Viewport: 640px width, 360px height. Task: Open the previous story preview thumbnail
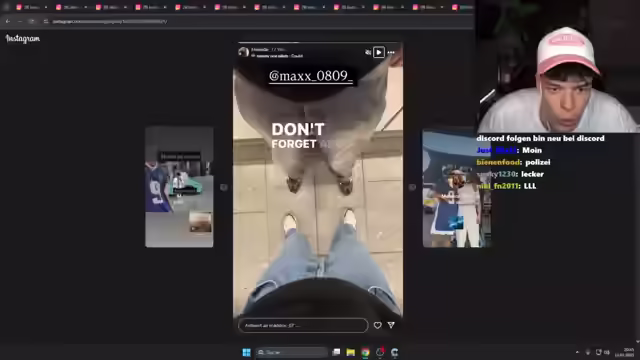point(179,187)
